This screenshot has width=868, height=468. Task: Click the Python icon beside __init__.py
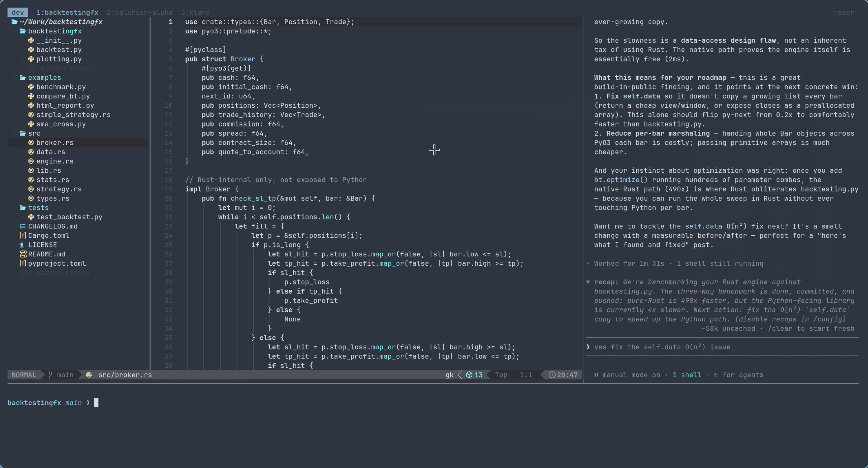[x=31, y=40]
